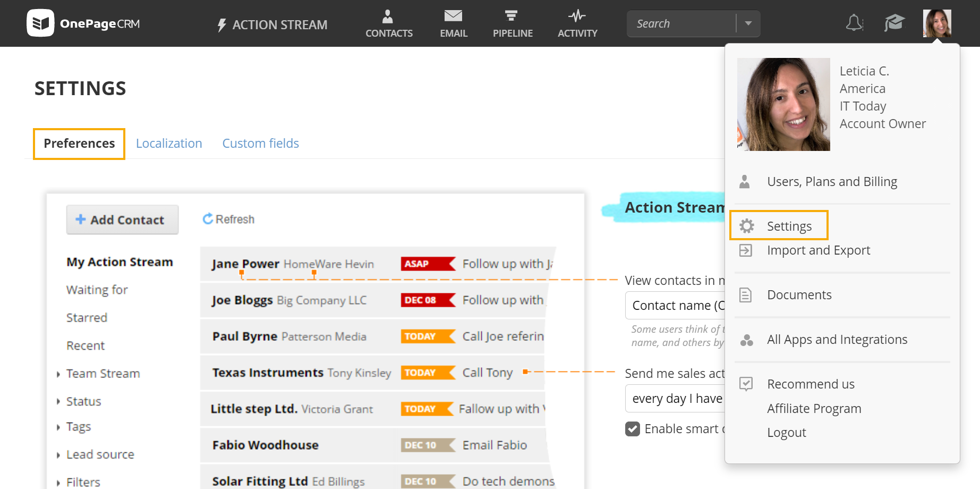Click the Paul Byrne contact name
Image resolution: width=980 pixels, height=489 pixels.
point(245,336)
